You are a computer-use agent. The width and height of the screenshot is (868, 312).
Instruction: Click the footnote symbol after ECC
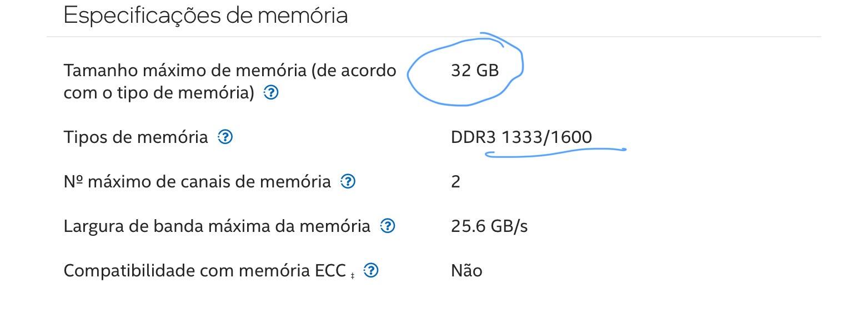353,275
